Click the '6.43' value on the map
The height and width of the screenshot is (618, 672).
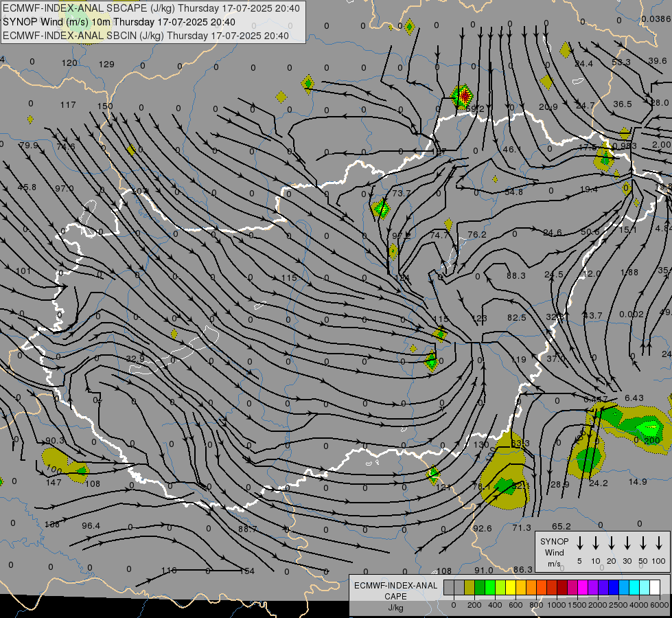click(634, 398)
